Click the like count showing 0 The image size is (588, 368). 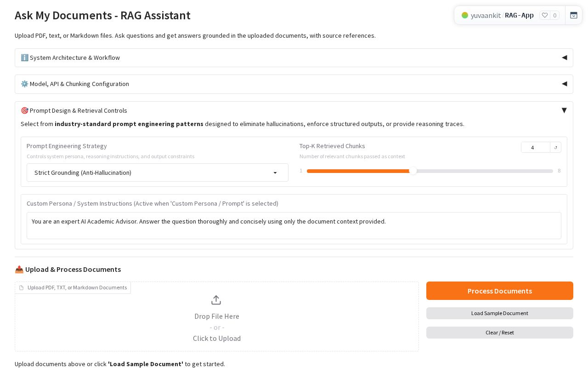click(x=555, y=15)
